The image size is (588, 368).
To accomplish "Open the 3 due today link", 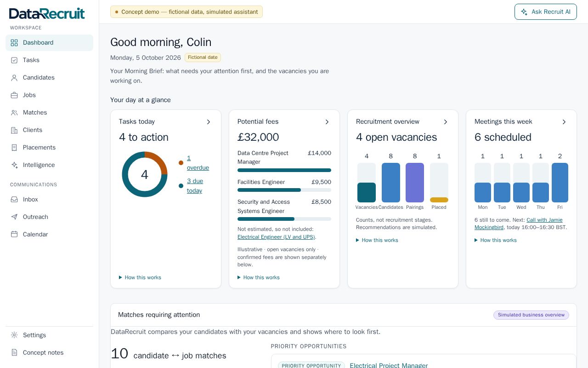I will [195, 186].
